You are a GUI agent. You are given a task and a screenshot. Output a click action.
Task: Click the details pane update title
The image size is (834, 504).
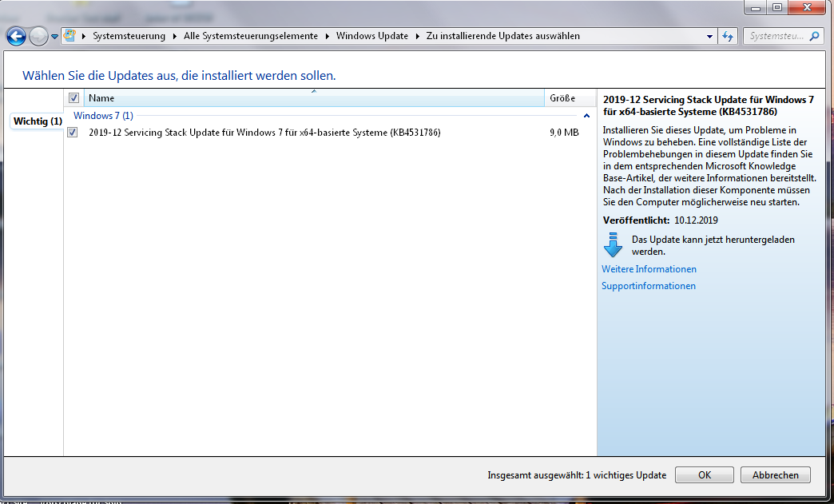tap(709, 105)
